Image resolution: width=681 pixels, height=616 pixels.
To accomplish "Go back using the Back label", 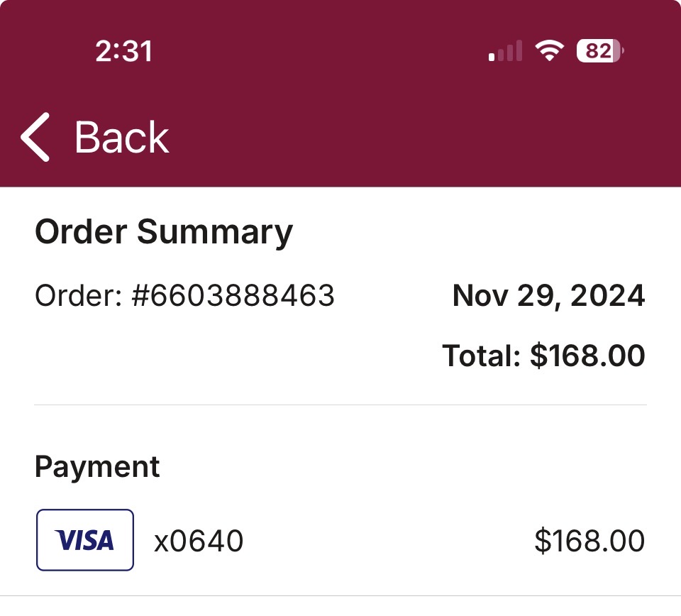I will 121,137.
